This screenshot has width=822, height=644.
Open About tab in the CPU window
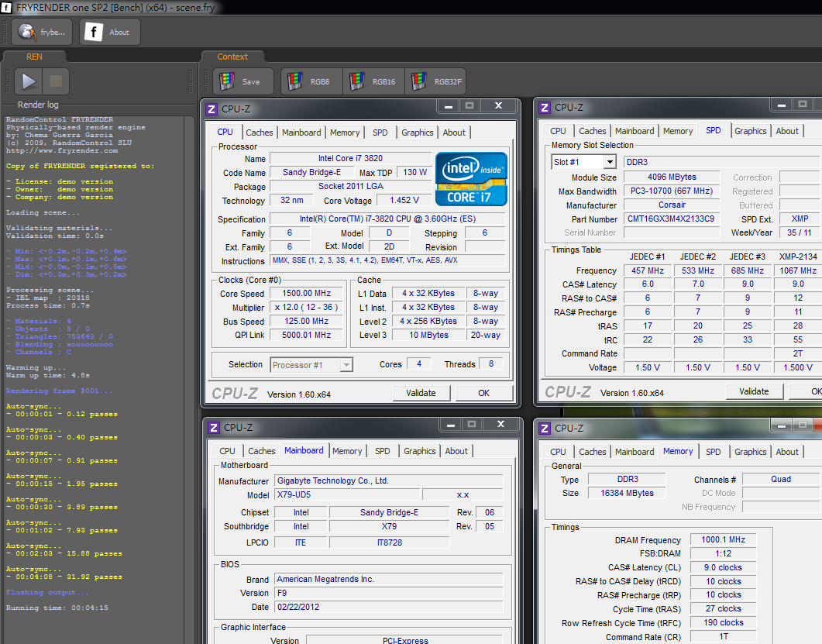click(x=454, y=133)
